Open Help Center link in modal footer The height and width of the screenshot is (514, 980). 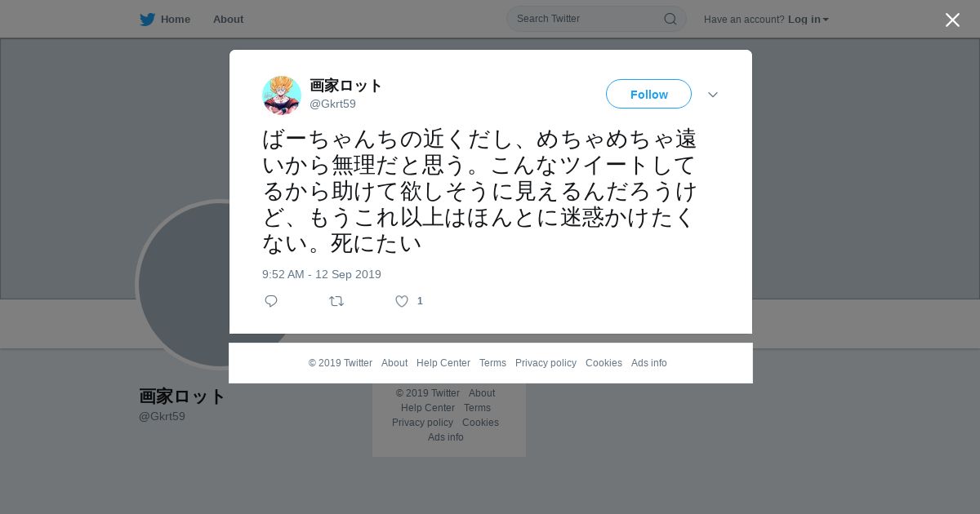coord(443,363)
